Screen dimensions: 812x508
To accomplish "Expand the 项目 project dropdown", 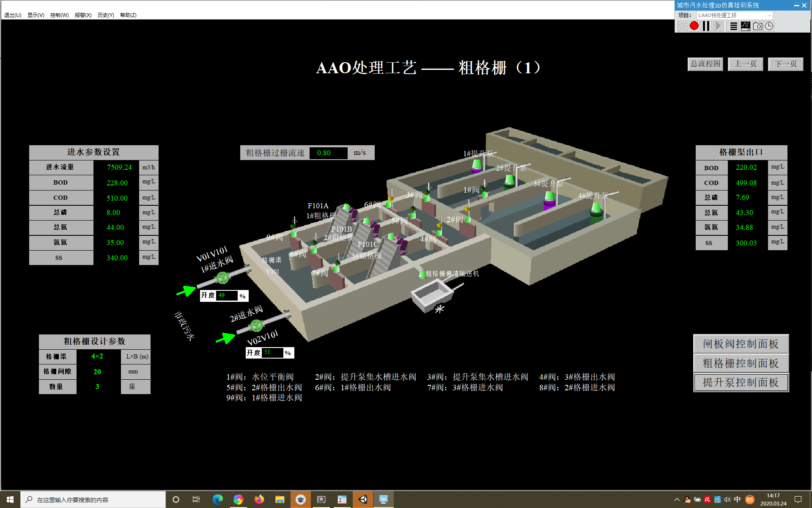I will tap(769, 15).
